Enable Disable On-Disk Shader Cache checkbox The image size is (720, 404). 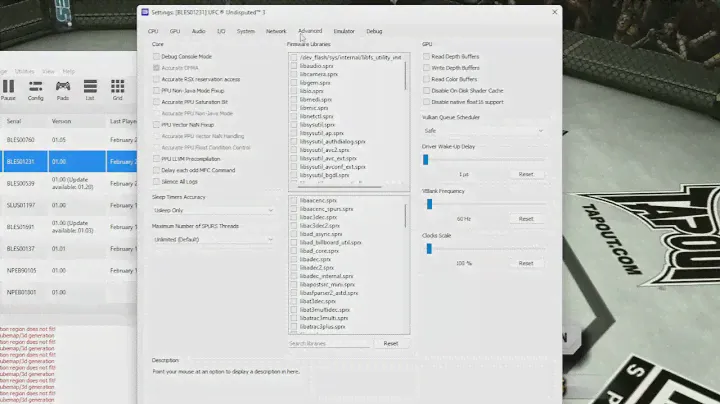[x=427, y=90]
